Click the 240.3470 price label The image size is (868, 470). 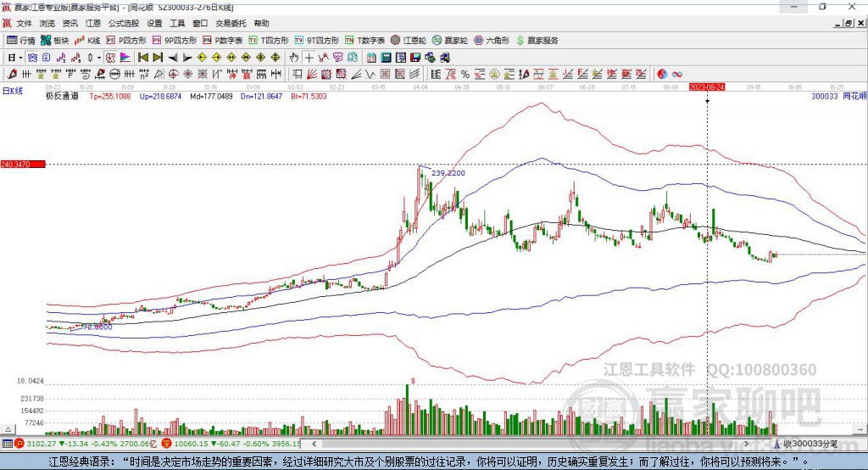pyautogui.click(x=23, y=165)
